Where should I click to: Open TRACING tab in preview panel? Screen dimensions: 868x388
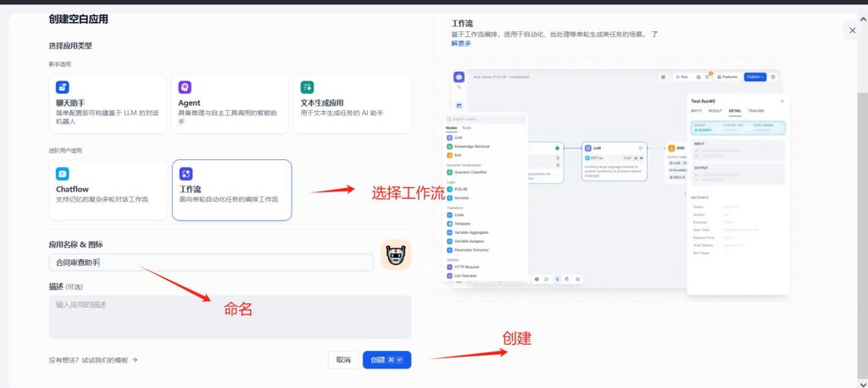(x=755, y=111)
